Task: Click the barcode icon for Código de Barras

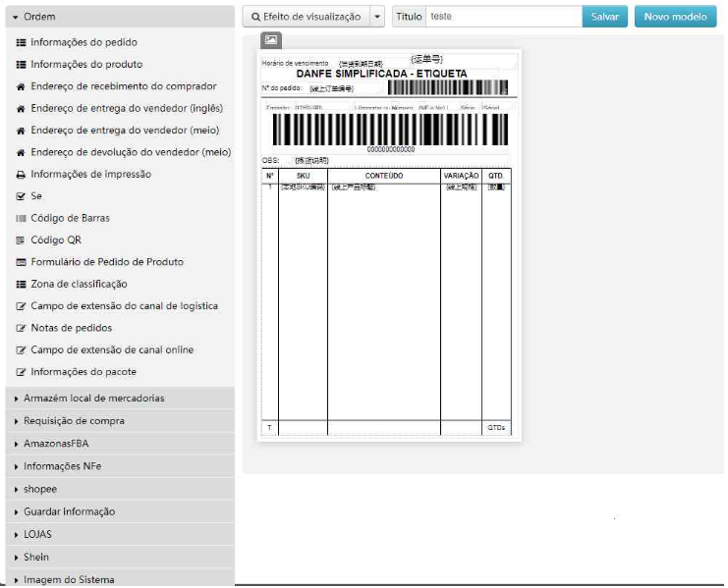Action: 21,218
